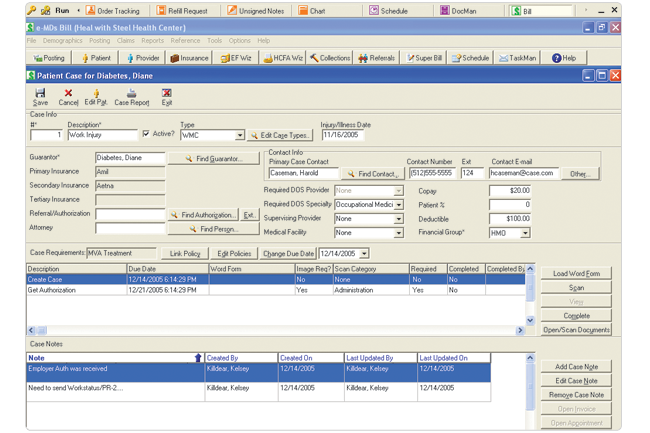
Task: Open Refill Request module
Action: 182,11
